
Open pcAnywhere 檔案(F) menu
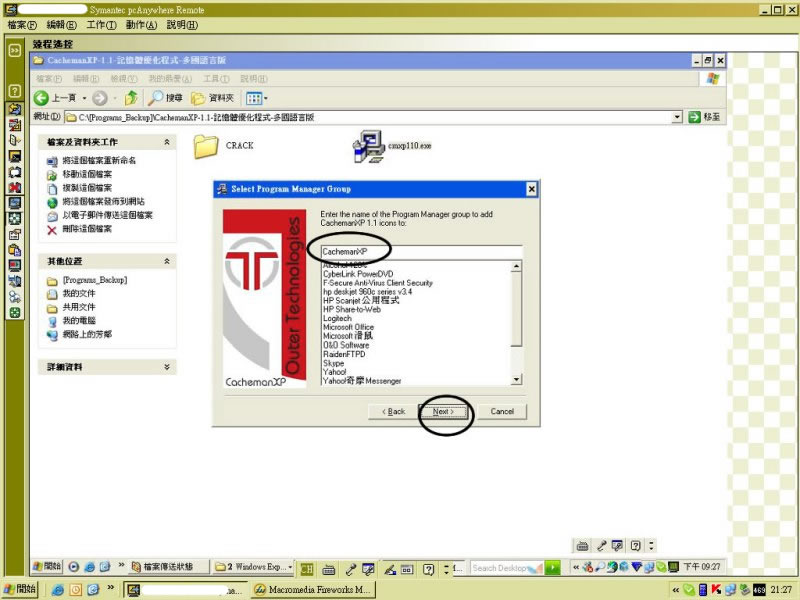point(22,25)
